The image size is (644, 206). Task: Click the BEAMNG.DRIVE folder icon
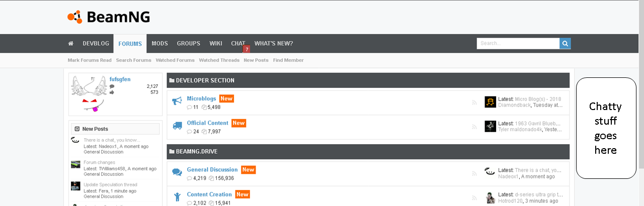pos(172,151)
